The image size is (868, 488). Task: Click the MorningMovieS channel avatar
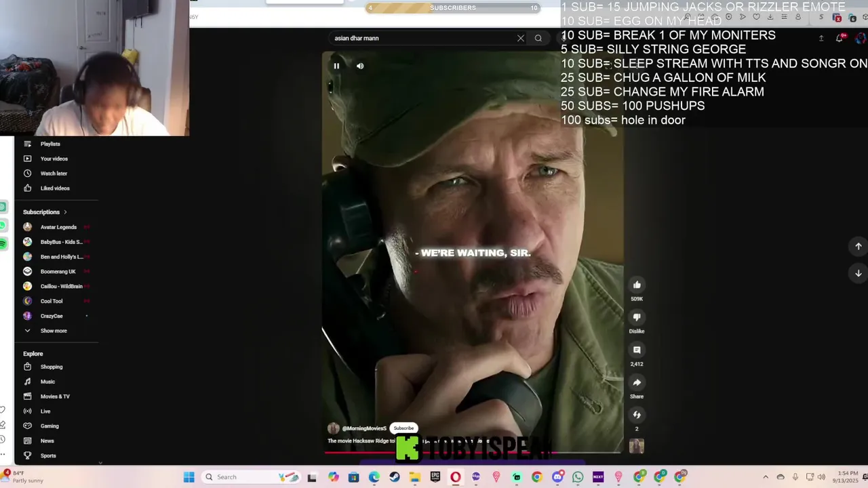tap(333, 428)
